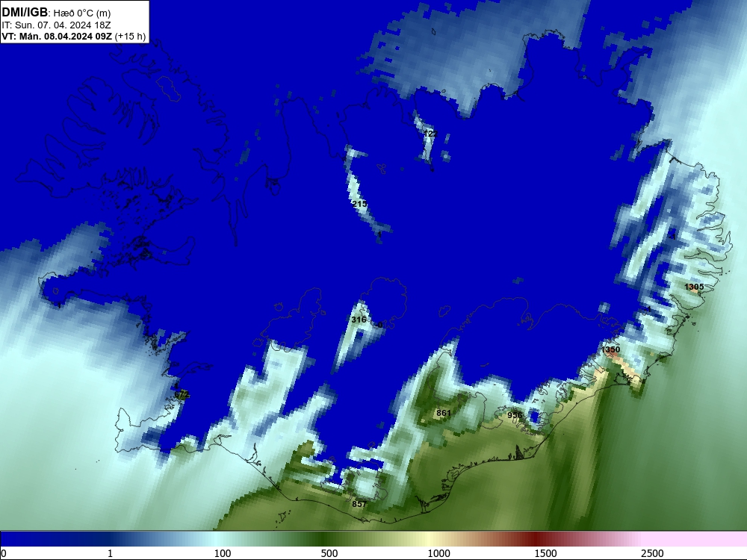This screenshot has width=747, height=560.
Task: Select the 1305 value label near east coast
Action: pyautogui.click(x=694, y=287)
